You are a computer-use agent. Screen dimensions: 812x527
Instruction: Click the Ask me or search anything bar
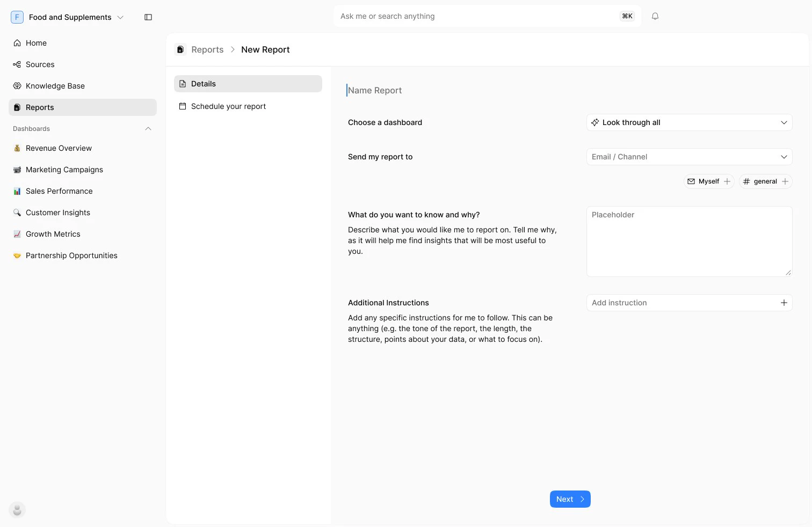click(487, 16)
